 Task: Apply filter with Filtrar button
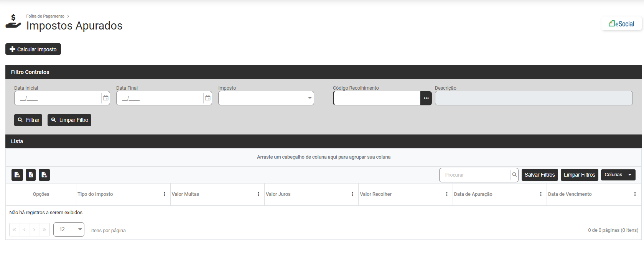tap(28, 120)
